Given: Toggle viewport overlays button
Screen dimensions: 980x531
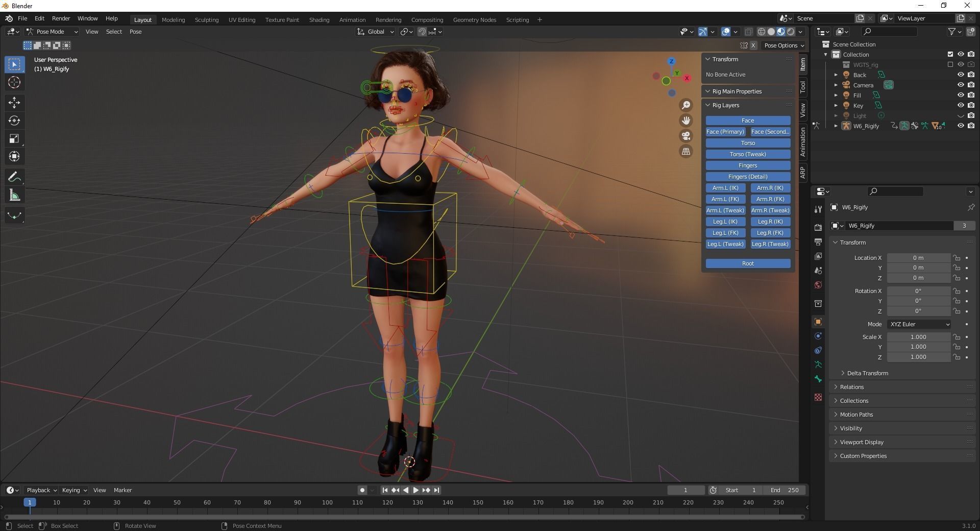Looking at the screenshot, I should point(726,32).
